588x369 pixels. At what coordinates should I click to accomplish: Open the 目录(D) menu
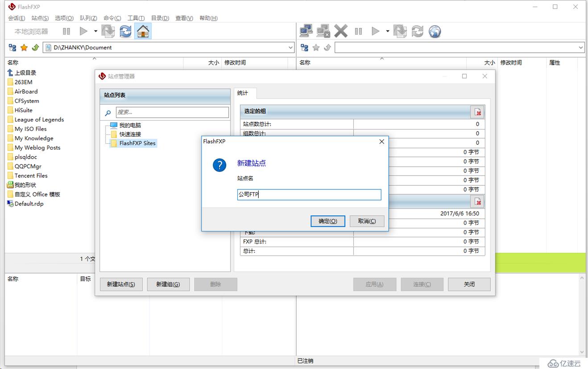[x=160, y=18]
